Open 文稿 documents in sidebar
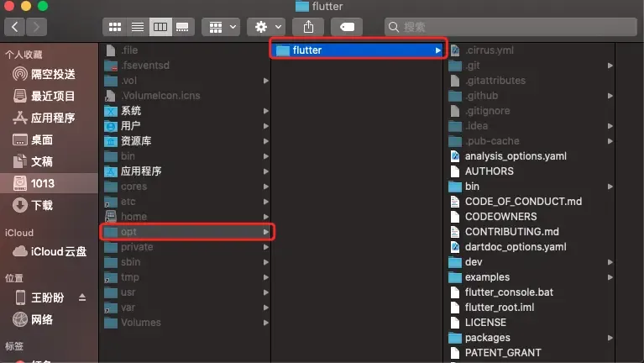The height and width of the screenshot is (363, 644). pos(50,161)
